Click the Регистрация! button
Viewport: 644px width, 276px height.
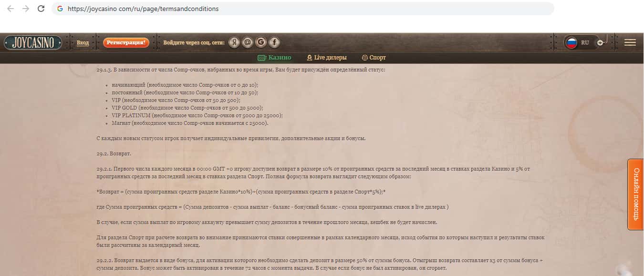(126, 42)
